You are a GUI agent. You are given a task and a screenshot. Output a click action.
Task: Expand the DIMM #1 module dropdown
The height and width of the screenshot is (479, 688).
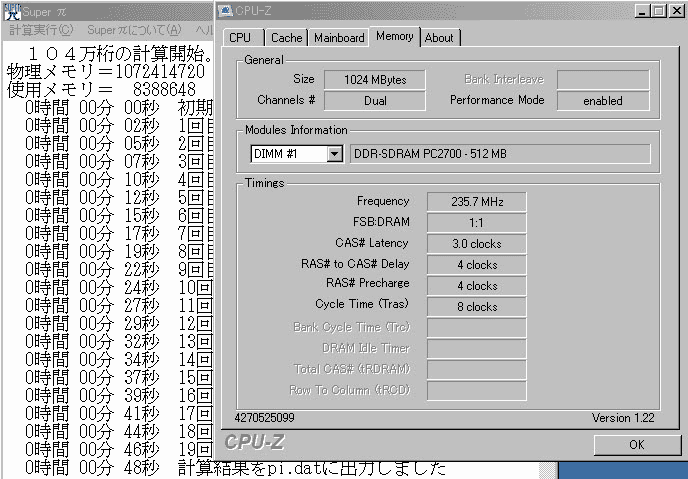tap(334, 154)
